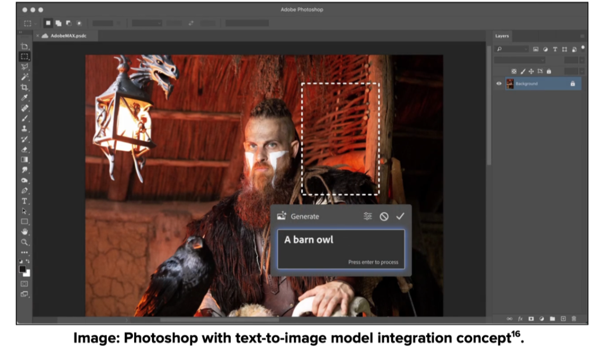Viewport: 606px width, 364px height.
Task: Select the Eyedropper tool
Action: pyautogui.click(x=24, y=98)
